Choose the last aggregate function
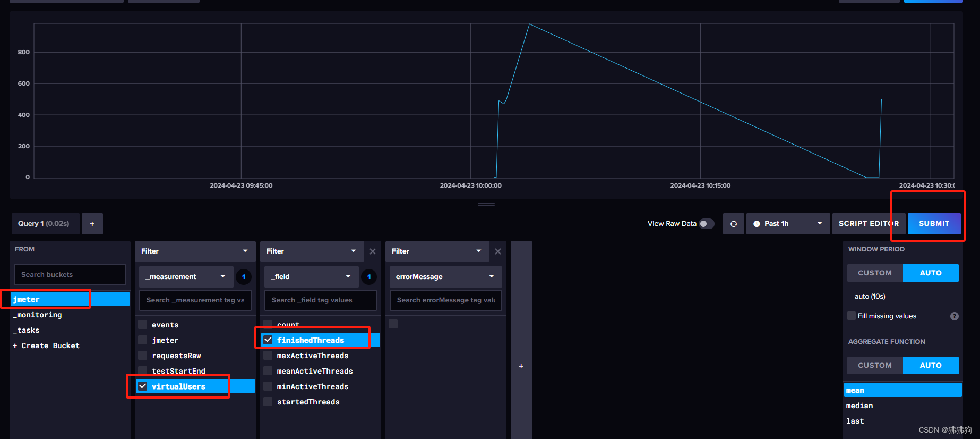 pyautogui.click(x=902, y=421)
